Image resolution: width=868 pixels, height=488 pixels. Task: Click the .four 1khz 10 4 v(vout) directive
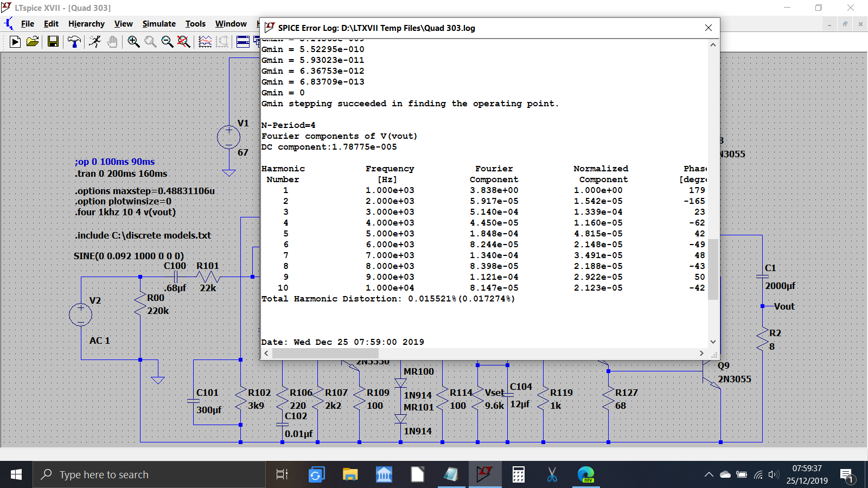coord(125,212)
